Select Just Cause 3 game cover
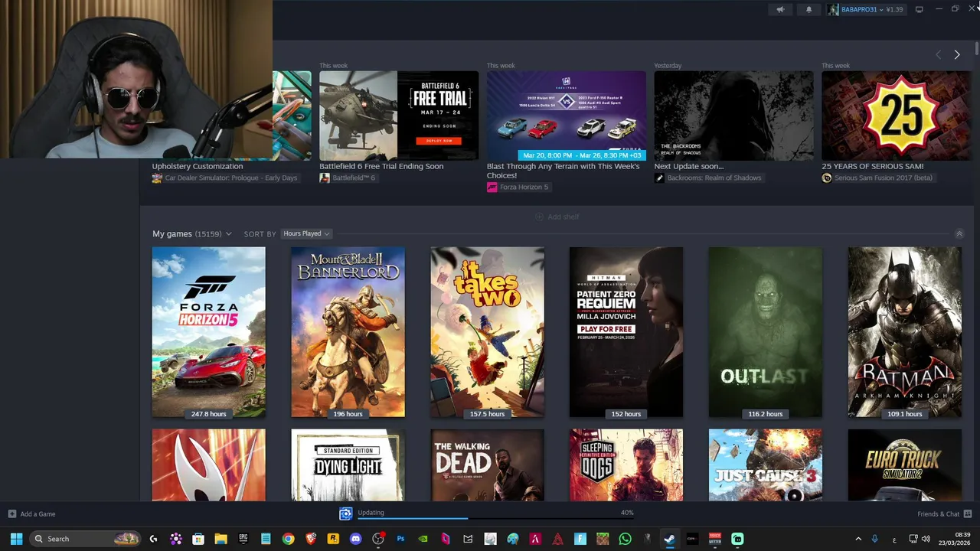980x551 pixels. click(766, 465)
